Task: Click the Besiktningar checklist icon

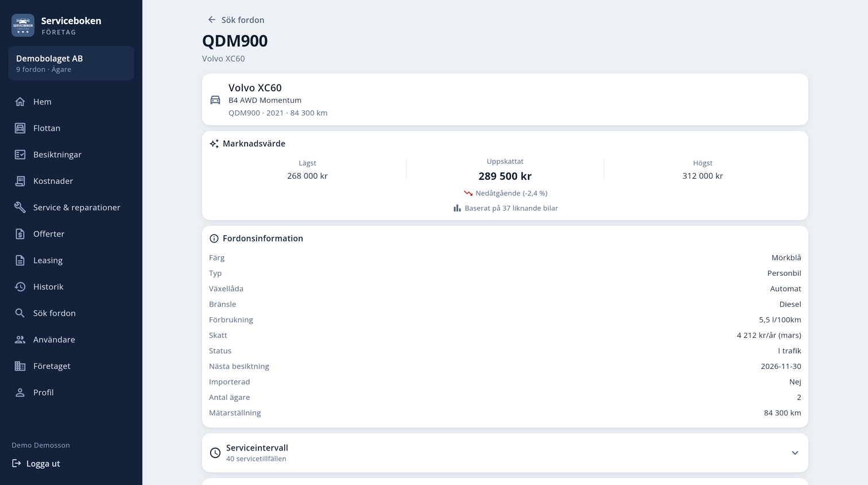Action: 20,155
